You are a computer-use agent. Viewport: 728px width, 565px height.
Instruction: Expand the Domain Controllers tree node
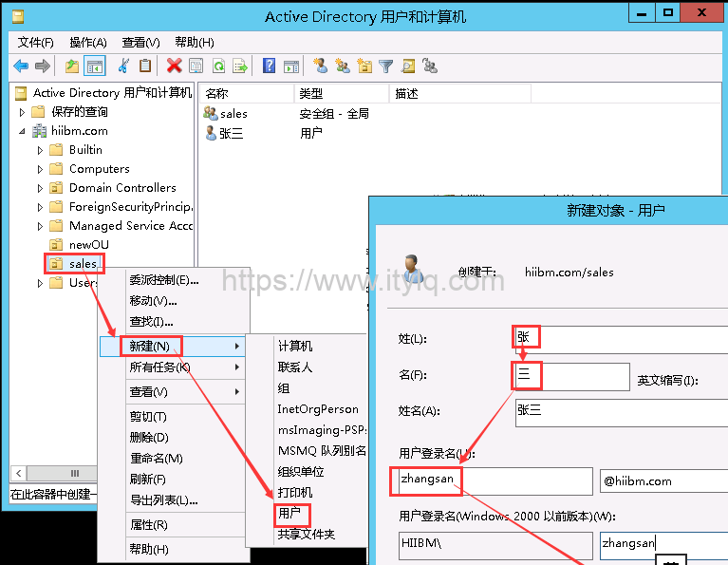pyautogui.click(x=40, y=188)
